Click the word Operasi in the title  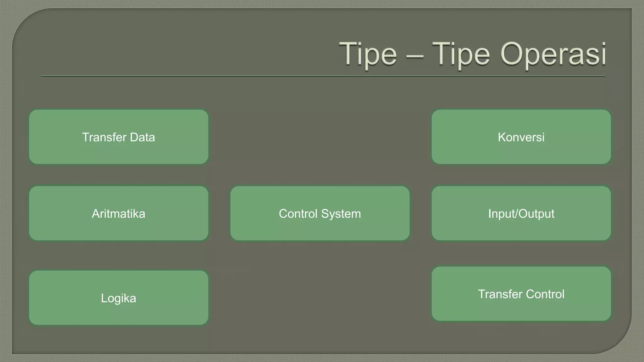pos(553,55)
